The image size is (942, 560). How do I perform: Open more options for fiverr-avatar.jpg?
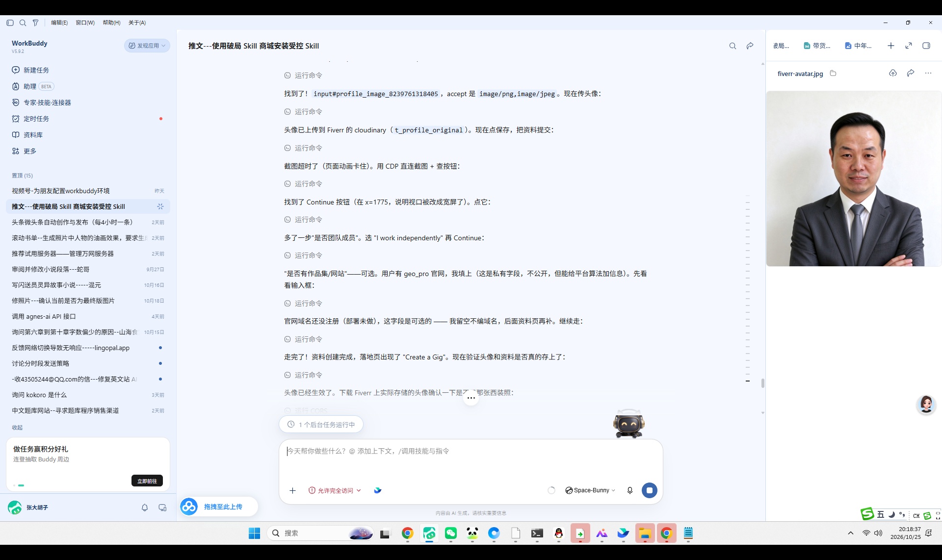[928, 73]
